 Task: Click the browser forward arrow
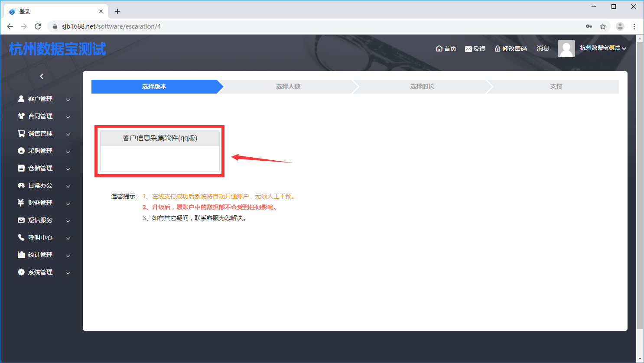click(x=24, y=26)
